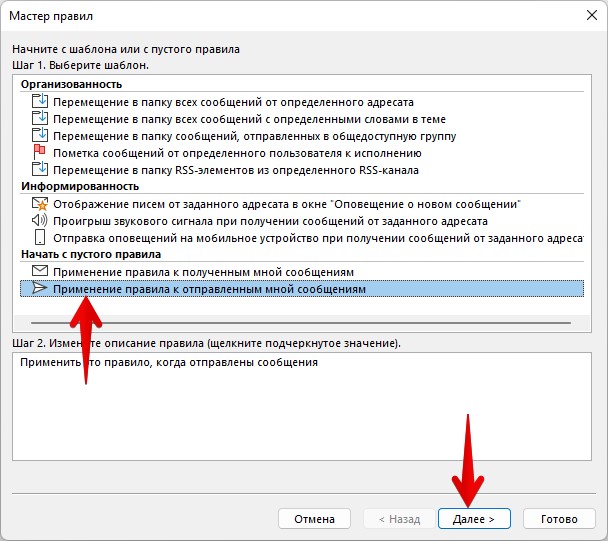Click the Отмена button

(x=314, y=519)
